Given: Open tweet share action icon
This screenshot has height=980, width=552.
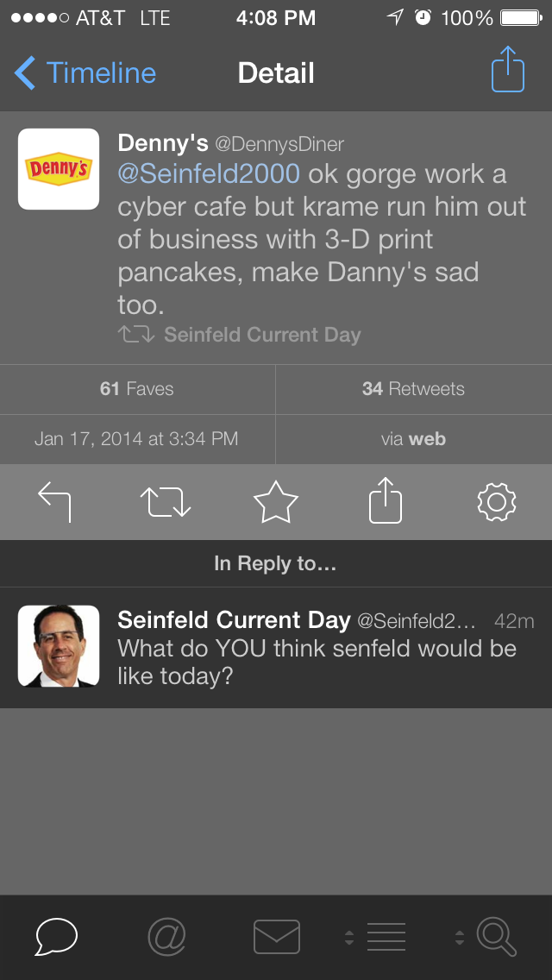Looking at the screenshot, I should 386,501.
